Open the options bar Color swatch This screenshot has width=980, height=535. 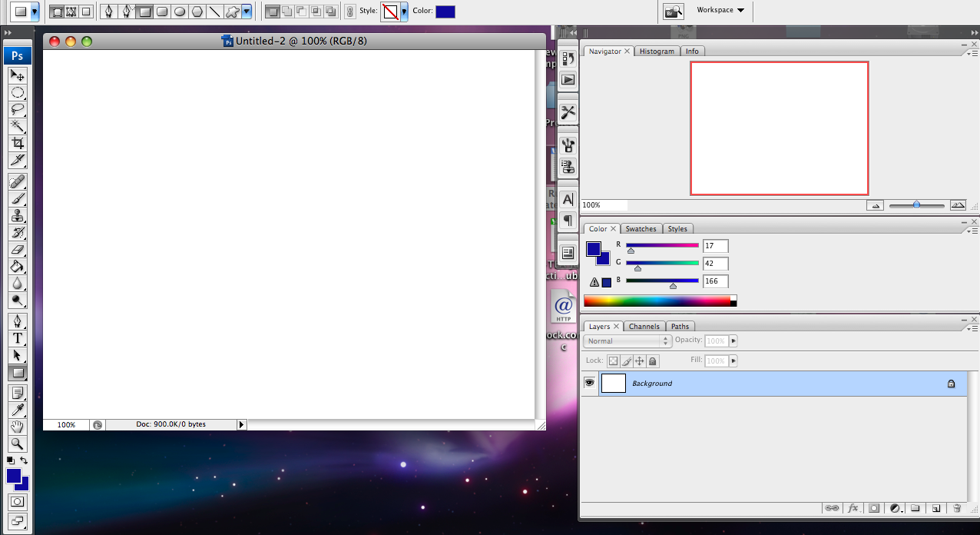point(445,12)
